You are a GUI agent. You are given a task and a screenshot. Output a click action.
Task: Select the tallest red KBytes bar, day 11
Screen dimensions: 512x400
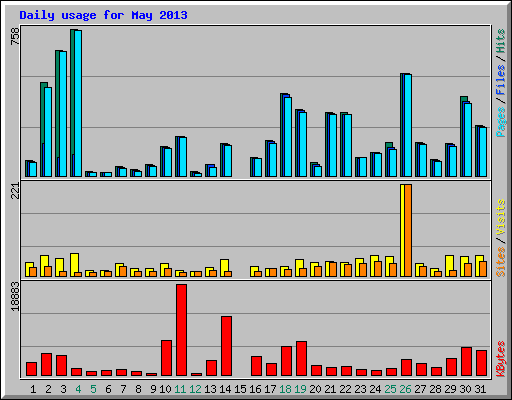tap(181, 330)
